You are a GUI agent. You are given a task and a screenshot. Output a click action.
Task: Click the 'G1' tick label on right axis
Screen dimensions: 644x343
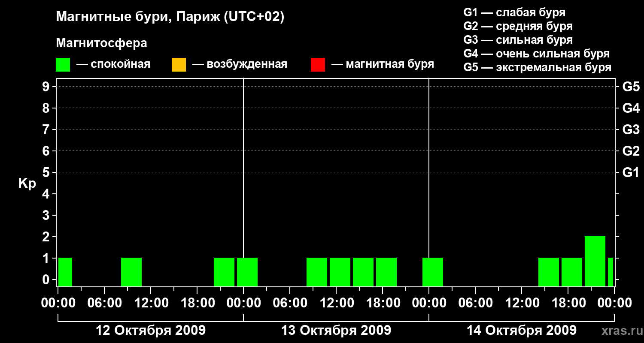tap(631, 172)
